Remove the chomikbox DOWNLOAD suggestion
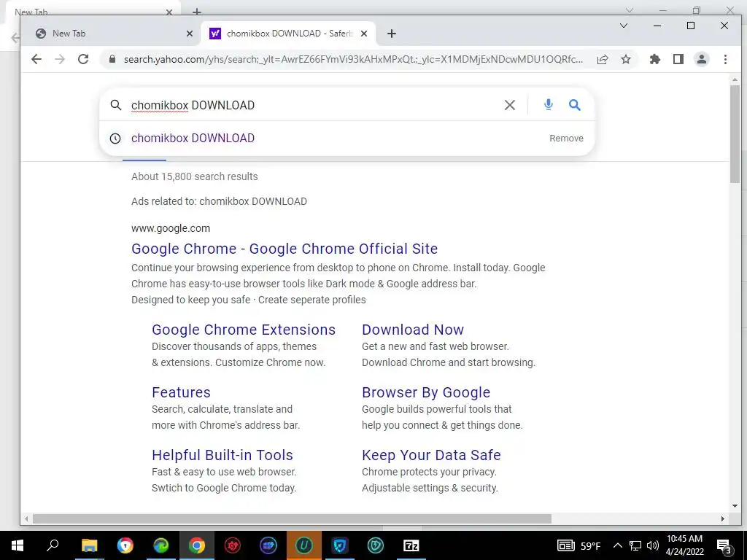Viewport: 747px width, 560px height. tap(566, 138)
